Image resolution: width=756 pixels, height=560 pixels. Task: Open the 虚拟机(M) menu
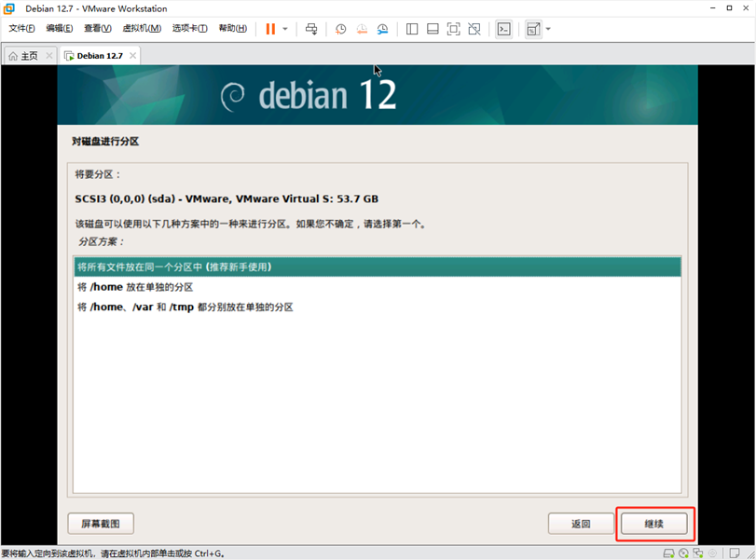click(x=142, y=29)
